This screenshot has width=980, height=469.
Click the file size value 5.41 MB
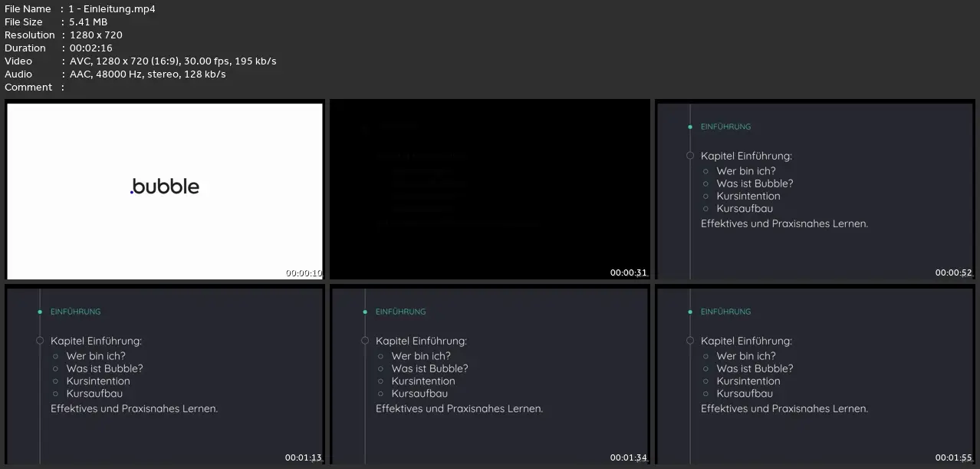point(88,22)
